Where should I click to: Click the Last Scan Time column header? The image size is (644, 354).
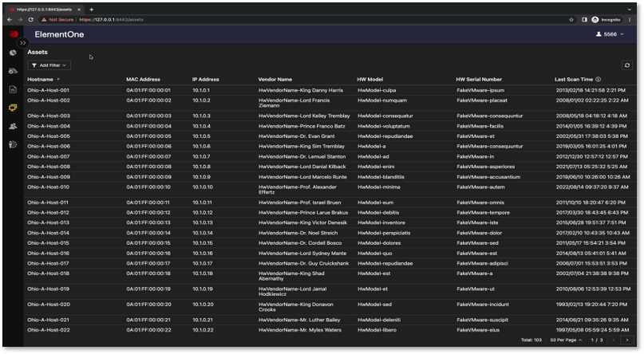coord(573,80)
